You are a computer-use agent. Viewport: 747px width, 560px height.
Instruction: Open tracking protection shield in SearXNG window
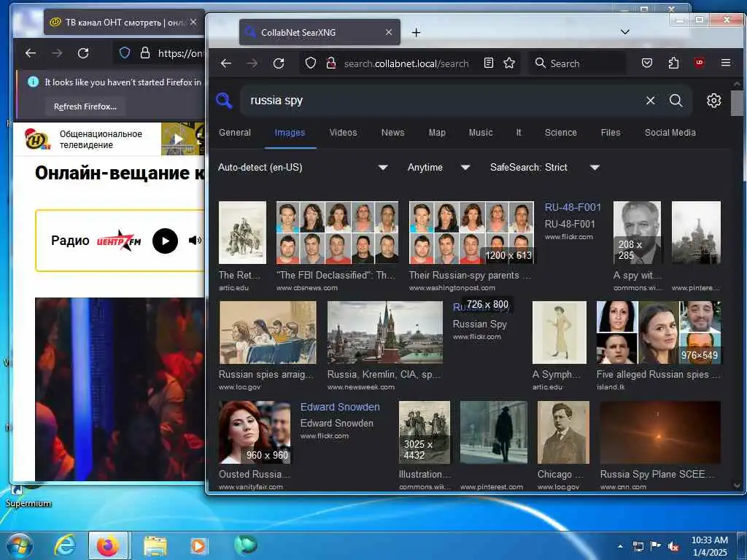[311, 63]
